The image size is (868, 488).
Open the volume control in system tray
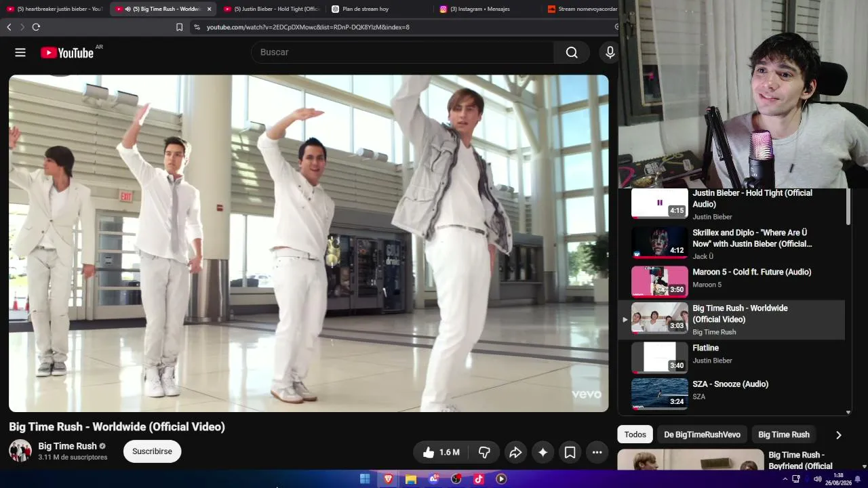coord(817,479)
